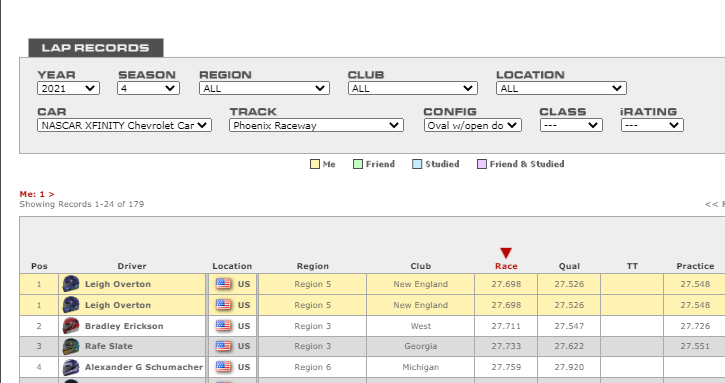Click US flag in Bradley Erickson's row
This screenshot has height=383, width=725.
(x=223, y=326)
